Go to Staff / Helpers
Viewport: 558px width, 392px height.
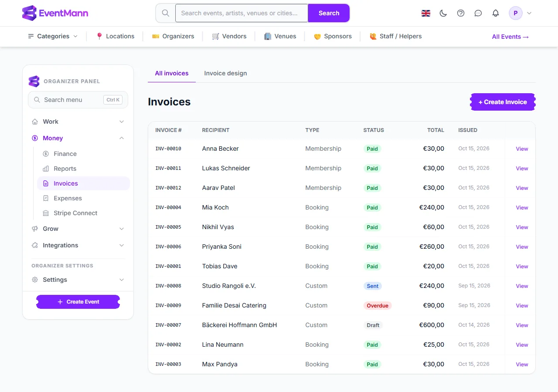click(396, 36)
